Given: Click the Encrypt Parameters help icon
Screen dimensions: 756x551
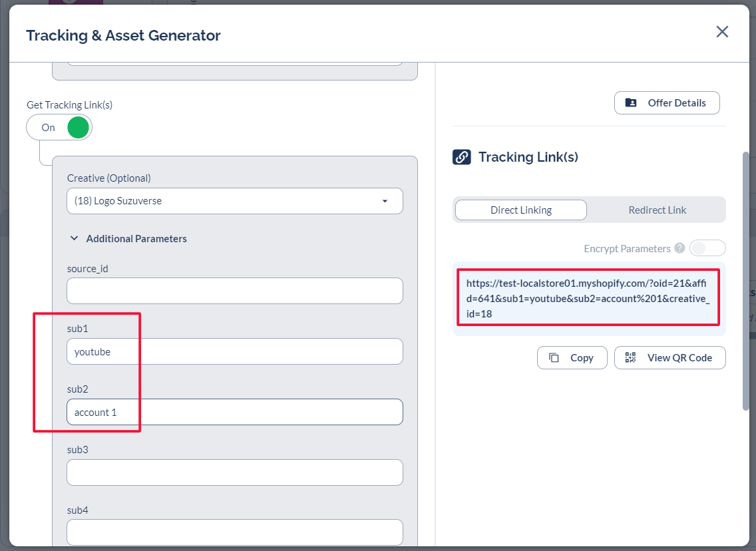Looking at the screenshot, I should click(679, 248).
